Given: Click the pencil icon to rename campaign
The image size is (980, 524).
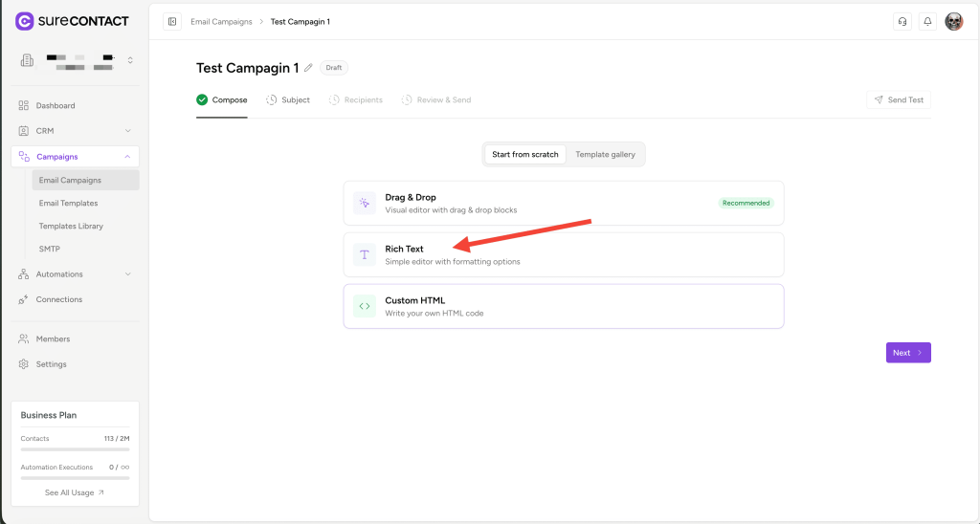Looking at the screenshot, I should 308,68.
